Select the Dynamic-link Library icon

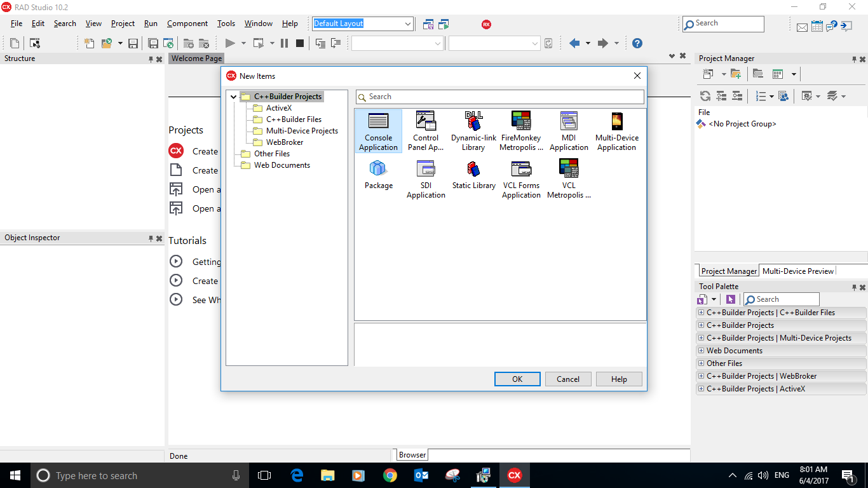tap(473, 131)
